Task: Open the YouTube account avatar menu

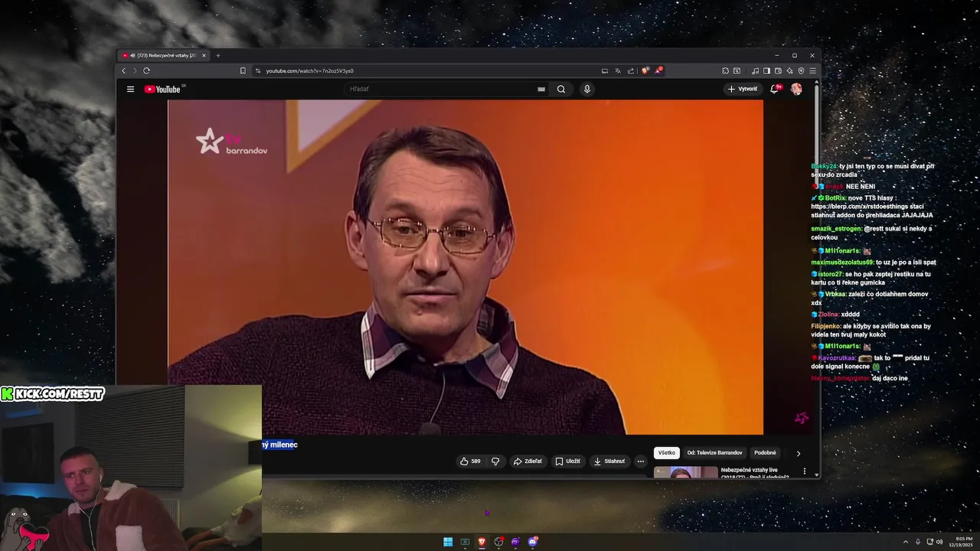Action: point(796,89)
